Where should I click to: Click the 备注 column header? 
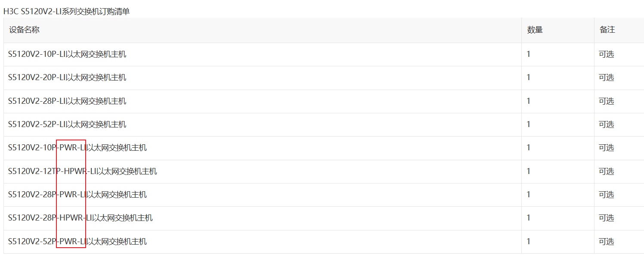click(x=607, y=30)
